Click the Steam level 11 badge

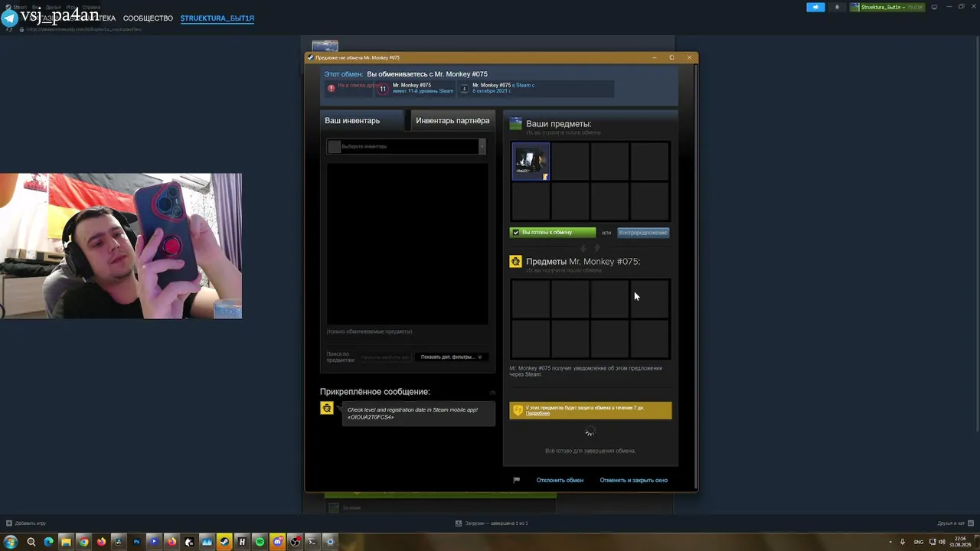383,89
